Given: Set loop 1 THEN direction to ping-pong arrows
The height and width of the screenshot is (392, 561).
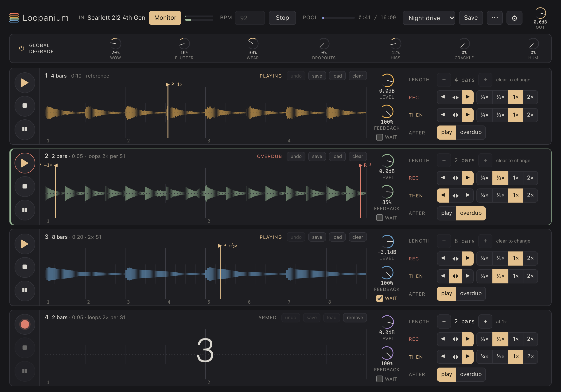Looking at the screenshot, I should (455, 115).
